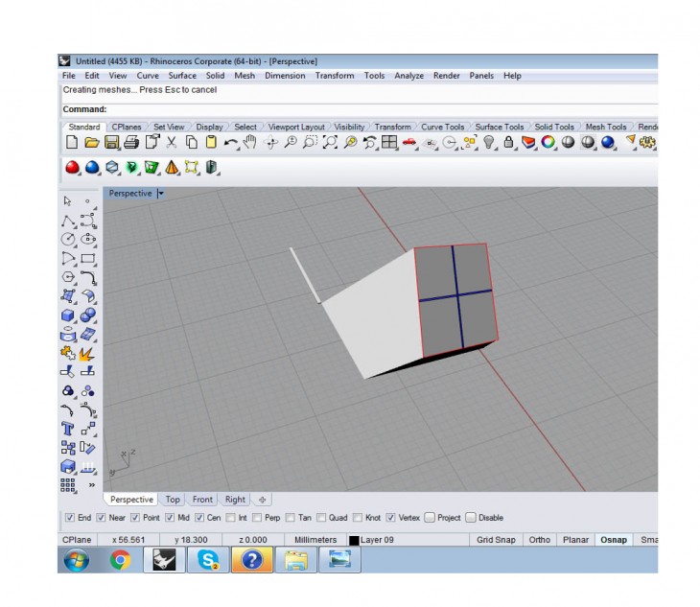Image resolution: width=700 pixels, height=607 pixels.
Task: Toggle Grid Snap in the status bar
Action: [498, 540]
